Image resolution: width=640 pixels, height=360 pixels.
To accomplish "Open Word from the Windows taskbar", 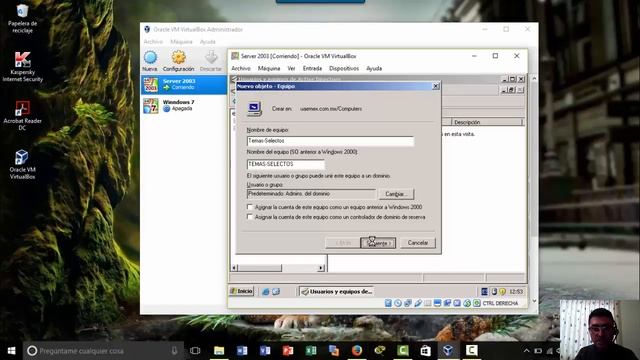I will click(x=242, y=351).
